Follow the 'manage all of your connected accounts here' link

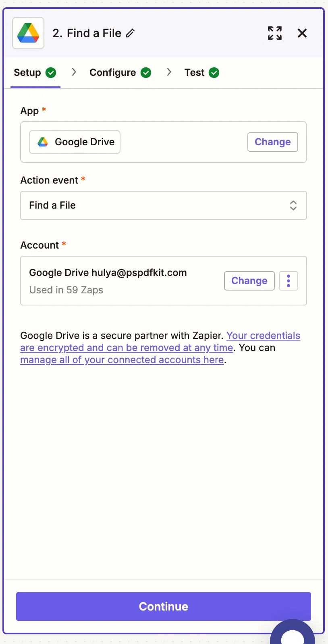coord(122,360)
